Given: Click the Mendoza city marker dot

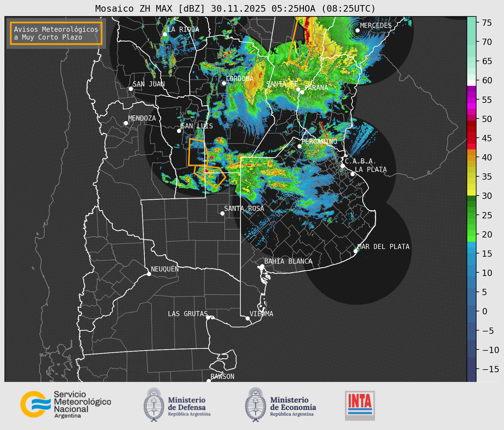Looking at the screenshot, I should click(126, 123).
